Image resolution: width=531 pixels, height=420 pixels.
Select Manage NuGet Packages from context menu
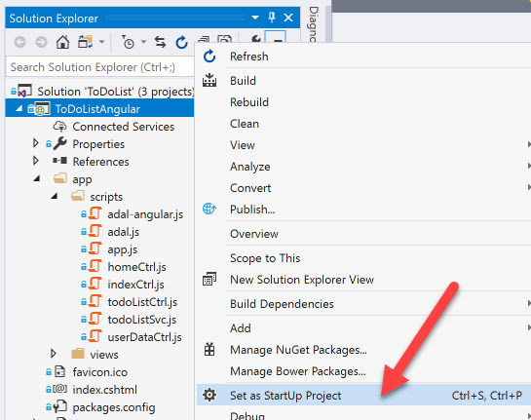click(298, 350)
